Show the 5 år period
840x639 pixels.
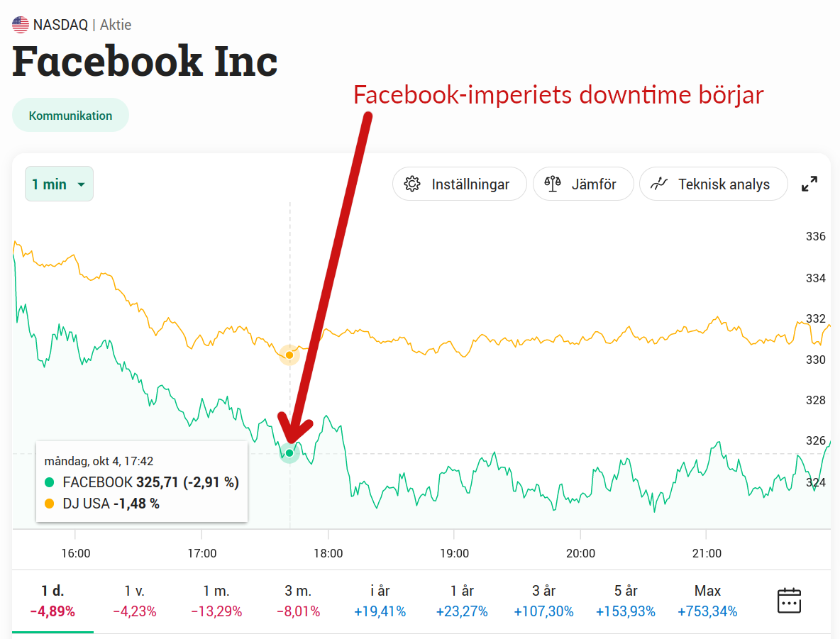(x=626, y=600)
